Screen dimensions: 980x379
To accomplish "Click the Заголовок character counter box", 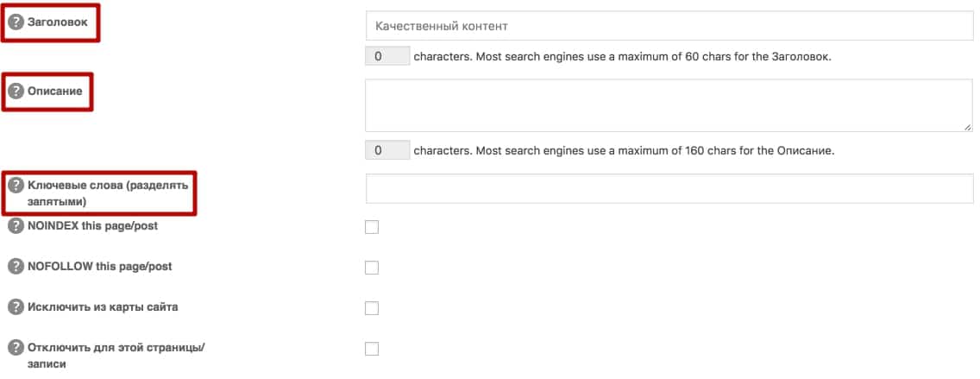I will point(387,56).
